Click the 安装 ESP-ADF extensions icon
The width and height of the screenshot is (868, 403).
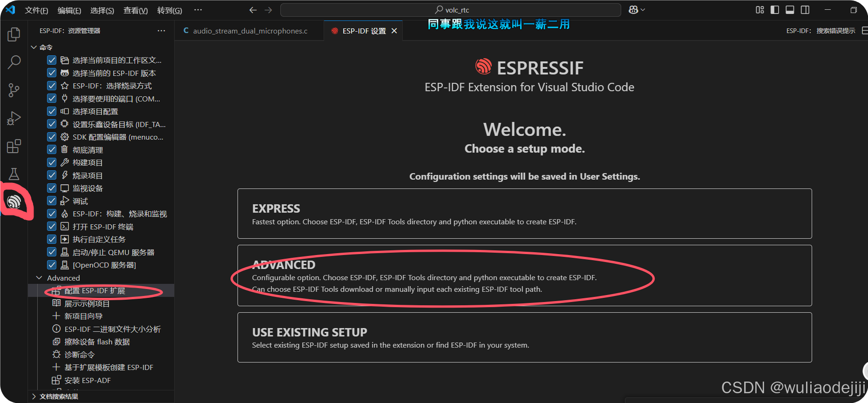[56, 380]
